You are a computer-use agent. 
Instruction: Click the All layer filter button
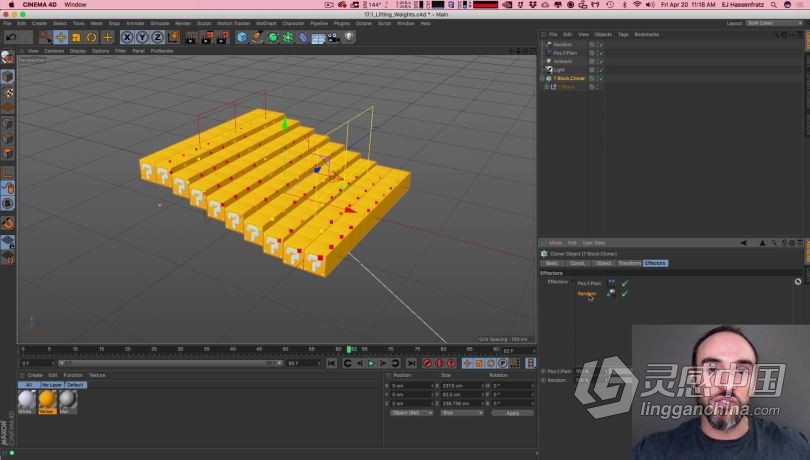click(28, 385)
